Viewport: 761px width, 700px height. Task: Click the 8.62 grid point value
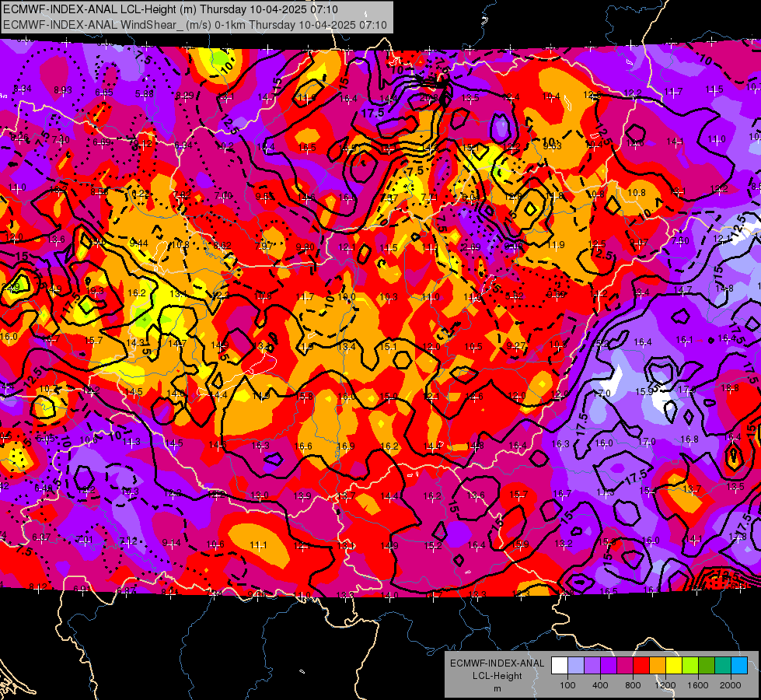(x=222, y=245)
